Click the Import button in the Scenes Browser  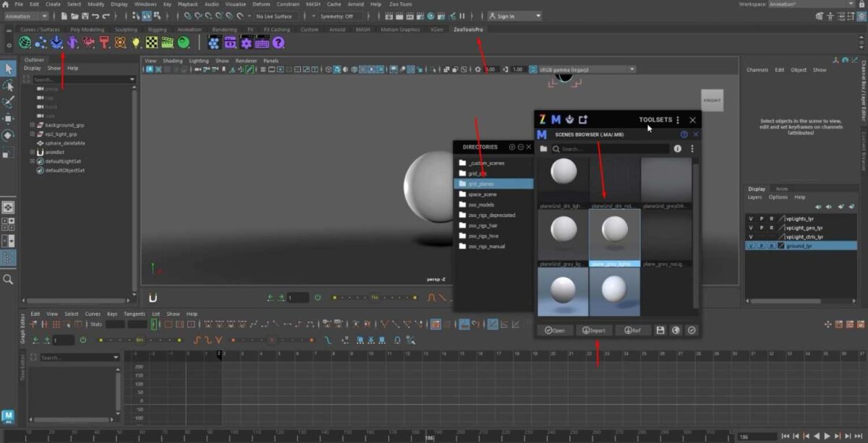point(595,330)
